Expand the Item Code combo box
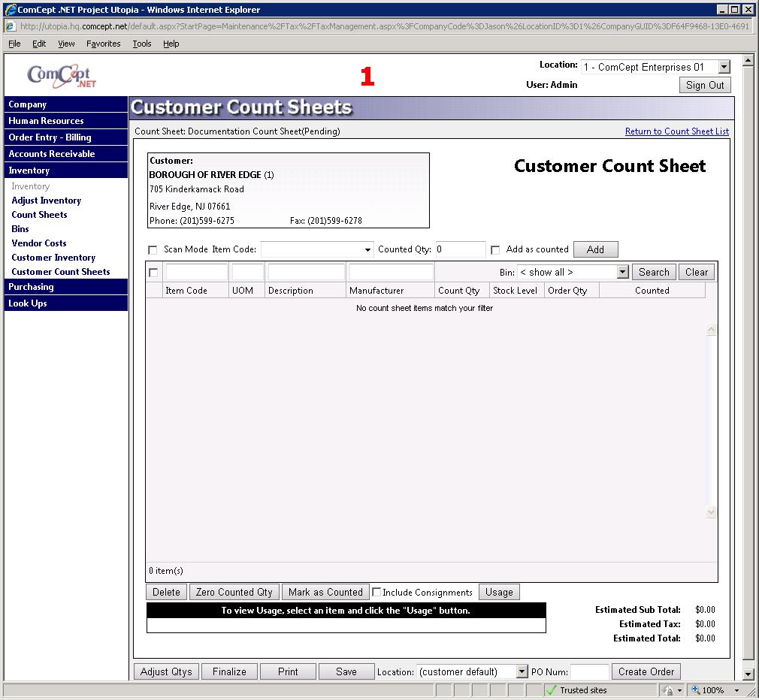This screenshot has height=700, width=759. (x=367, y=250)
